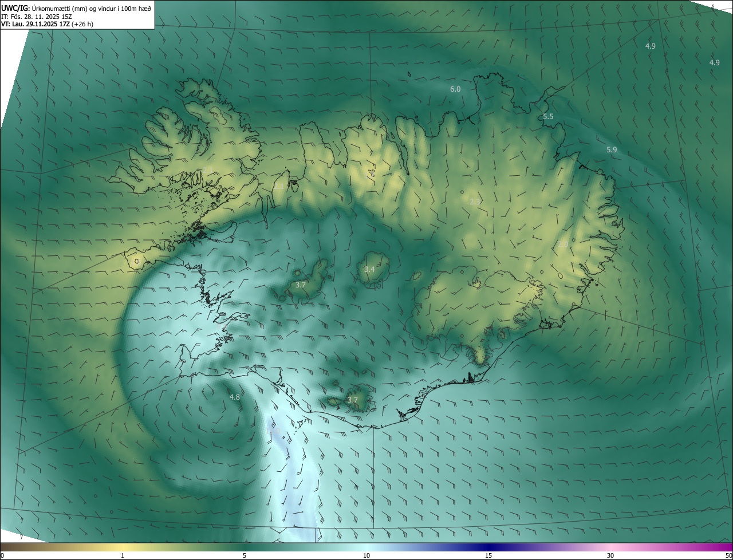Click the UWC/IG map title text

pyautogui.click(x=76, y=7)
